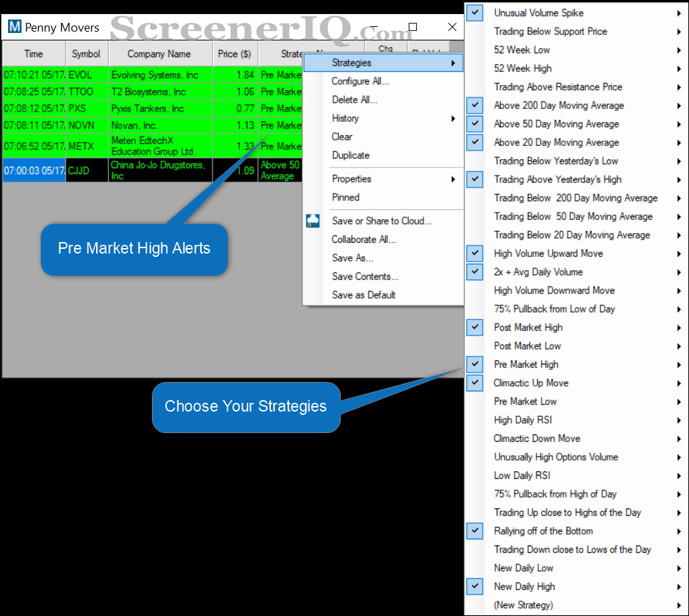689x616 pixels.
Task: Uncheck Above 20 Day Moving Average
Action: click(475, 142)
